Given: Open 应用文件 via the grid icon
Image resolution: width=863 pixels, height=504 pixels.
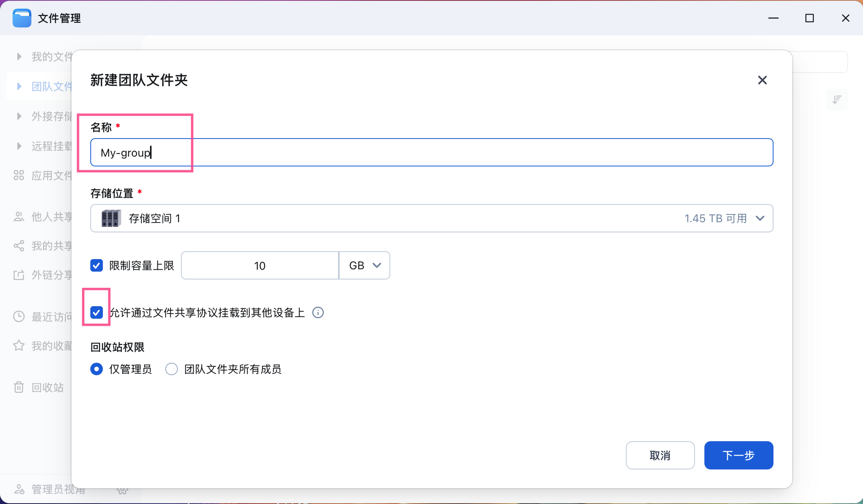Looking at the screenshot, I should pyautogui.click(x=18, y=175).
